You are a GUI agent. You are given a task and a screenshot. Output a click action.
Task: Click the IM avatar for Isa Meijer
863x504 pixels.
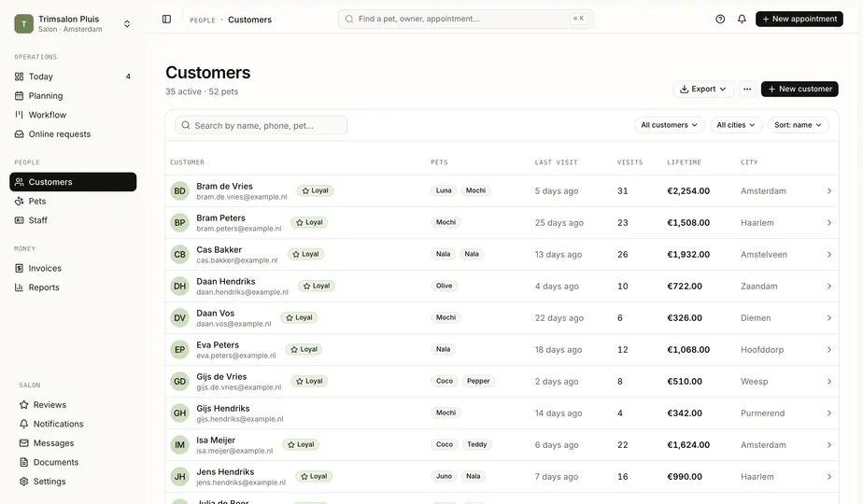point(179,444)
